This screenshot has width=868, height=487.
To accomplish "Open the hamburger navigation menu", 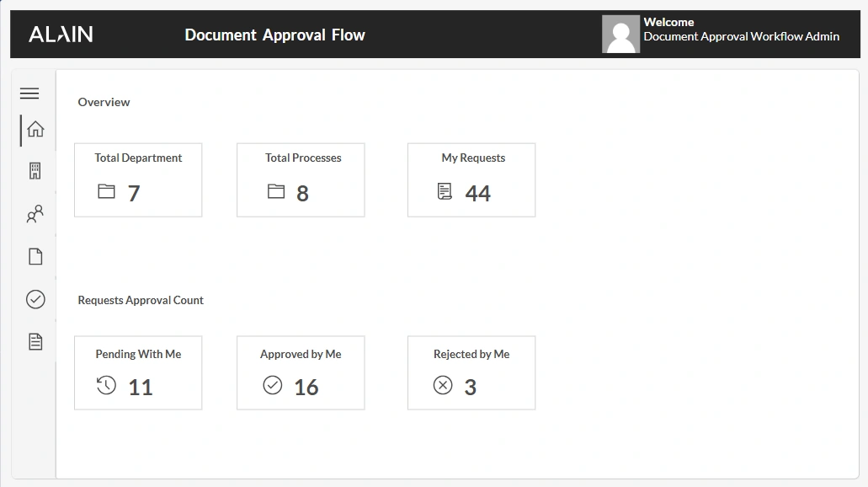I will pos(29,94).
